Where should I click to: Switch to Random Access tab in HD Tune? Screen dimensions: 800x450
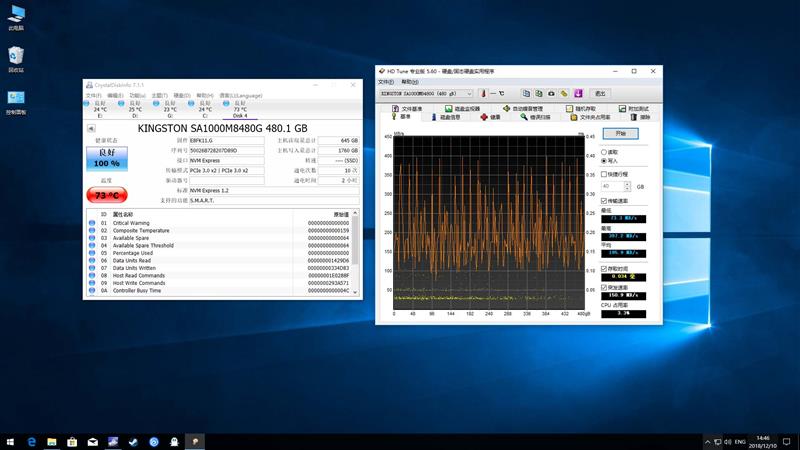[581, 109]
